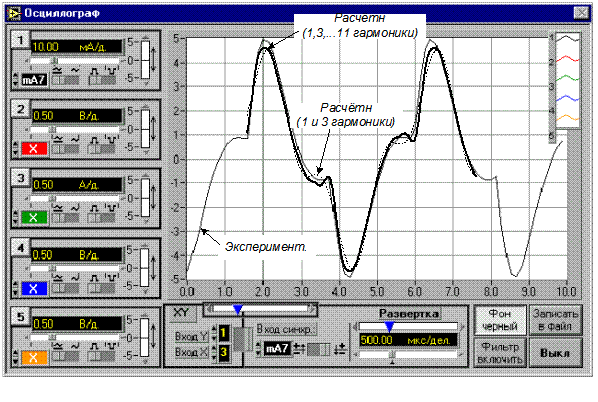Click the 10.00 мА/д. scale field
The height and width of the screenshot is (402, 598).
point(76,47)
